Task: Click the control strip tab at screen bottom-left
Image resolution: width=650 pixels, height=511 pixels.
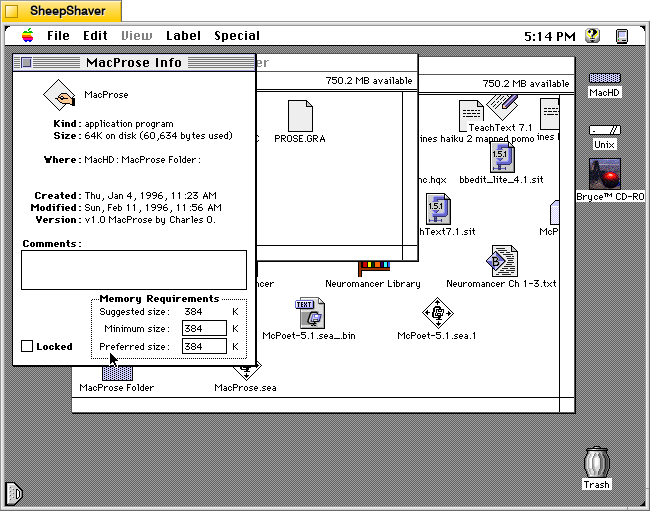Action: 14,493
